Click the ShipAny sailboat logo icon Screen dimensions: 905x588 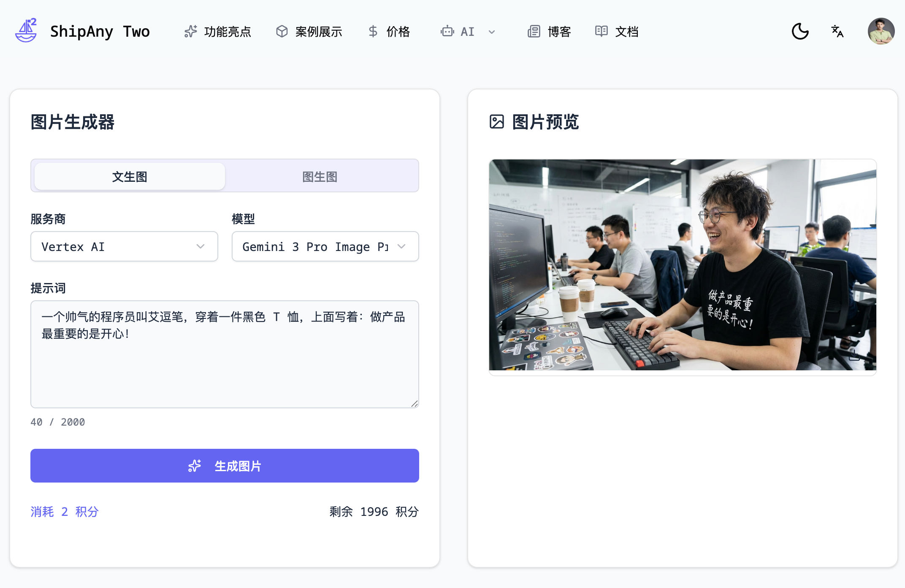click(26, 31)
